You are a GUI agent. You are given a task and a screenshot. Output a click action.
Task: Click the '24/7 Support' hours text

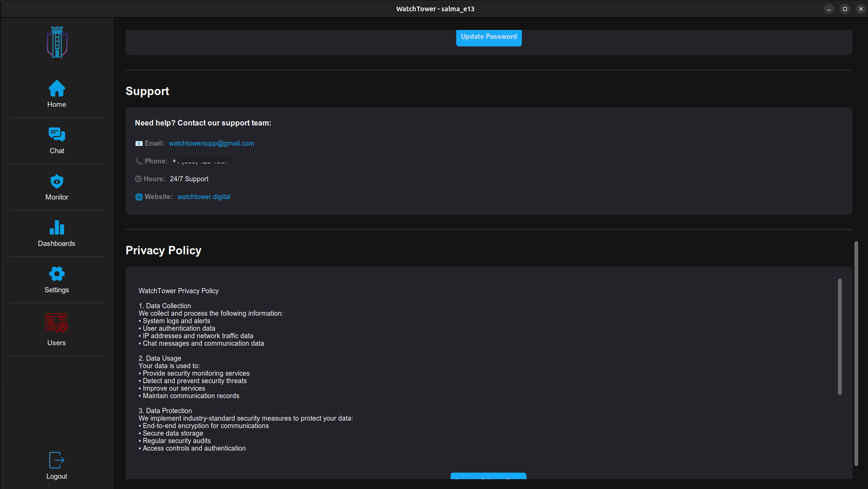click(189, 179)
